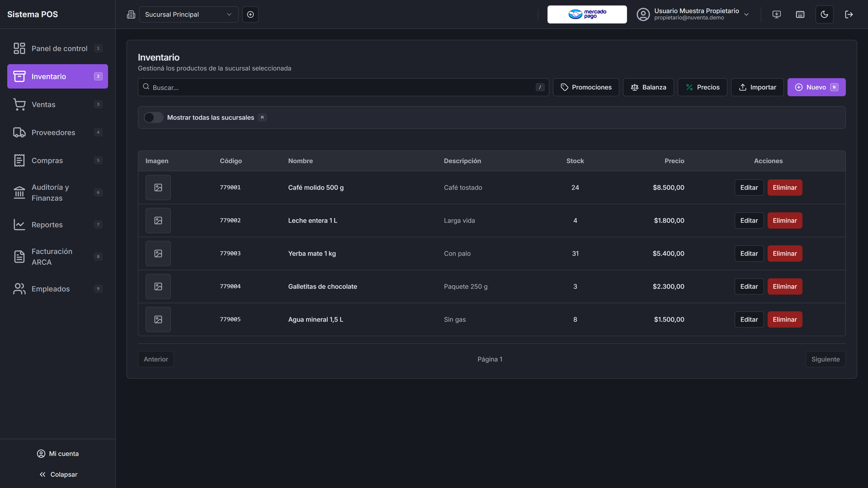Open Compras in the sidebar
Image resolution: width=868 pixels, height=488 pixels.
58,161
